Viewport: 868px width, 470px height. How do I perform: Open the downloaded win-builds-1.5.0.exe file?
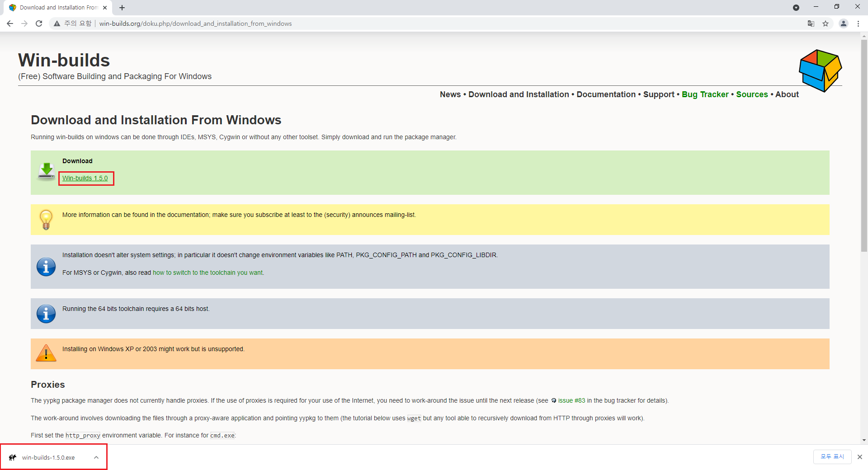click(48, 457)
